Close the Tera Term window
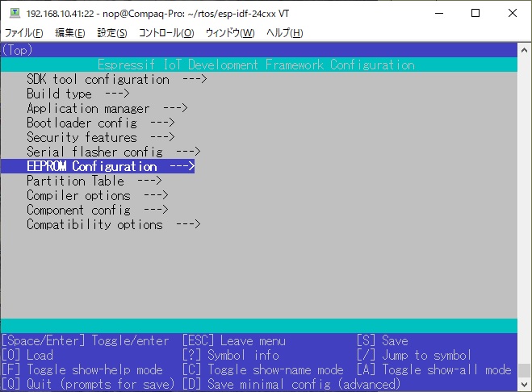532x392 pixels. [513, 13]
